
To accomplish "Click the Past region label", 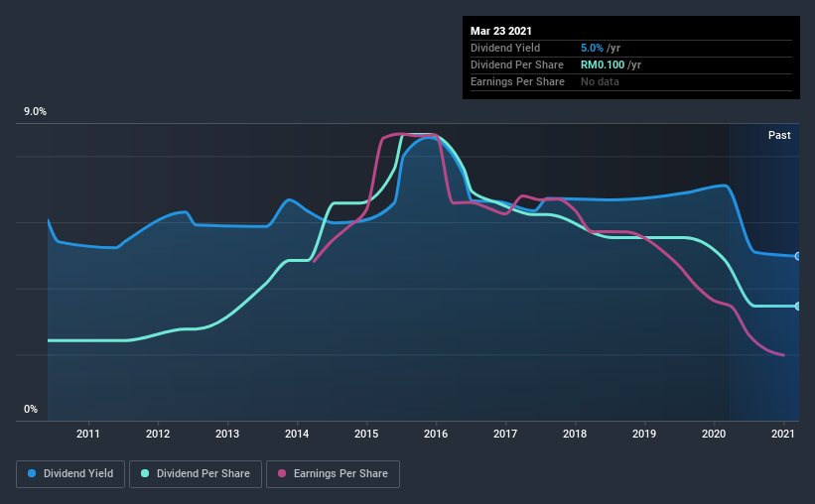I will [779, 135].
